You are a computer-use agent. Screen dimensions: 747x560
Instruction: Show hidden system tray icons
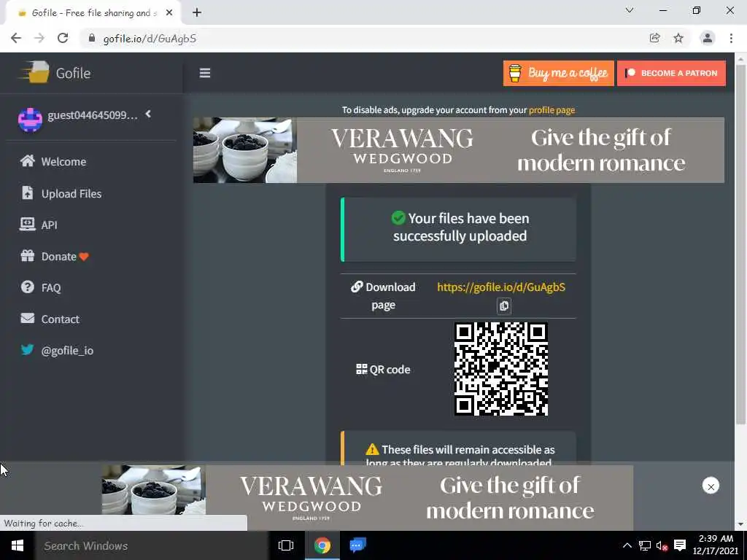(627, 545)
